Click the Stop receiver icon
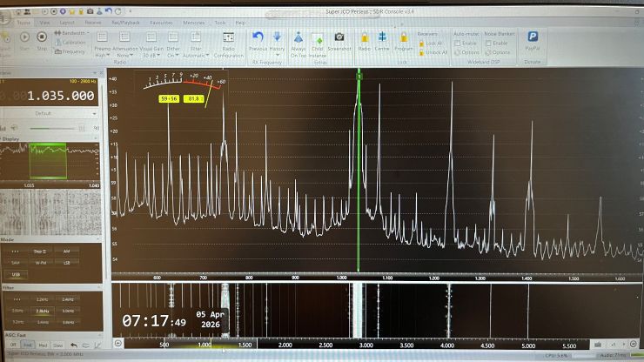Viewport: 644px width, 362px height. tap(42, 38)
